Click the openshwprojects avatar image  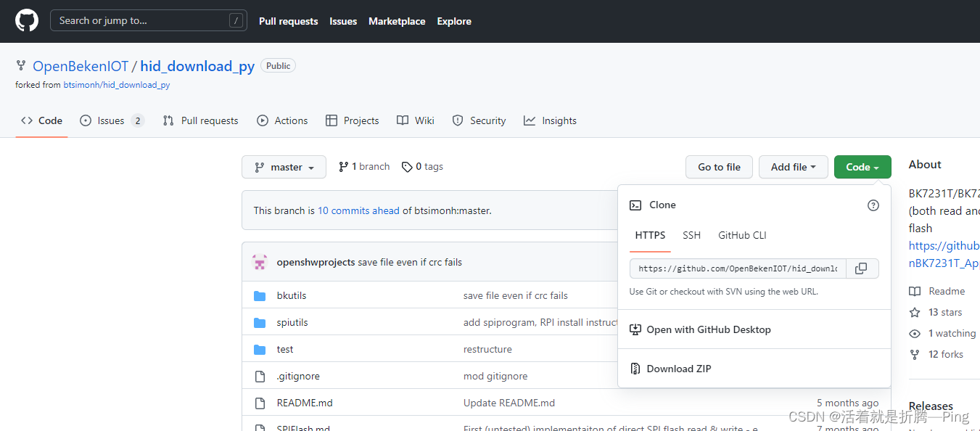click(x=260, y=262)
